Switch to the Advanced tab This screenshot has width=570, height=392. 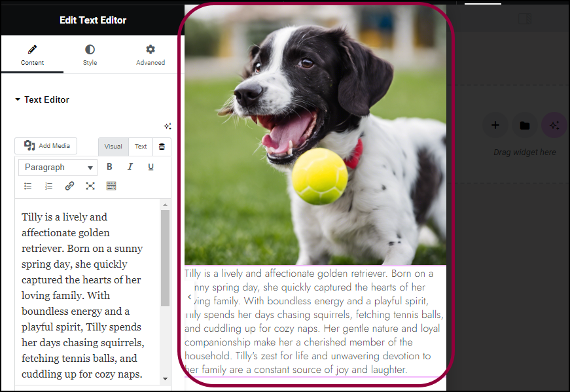151,55
